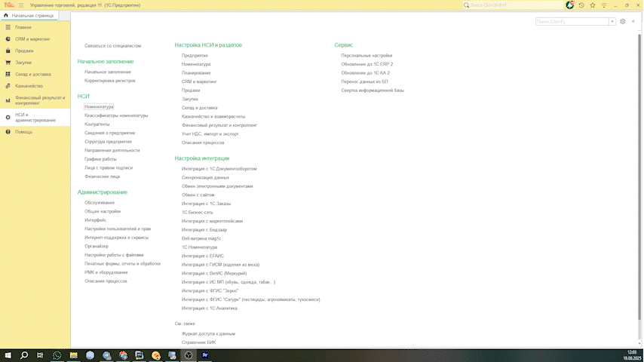This screenshot has width=644, height=362.
Task: Open Печатные формы, отчеты и обработки
Action: click(122, 264)
